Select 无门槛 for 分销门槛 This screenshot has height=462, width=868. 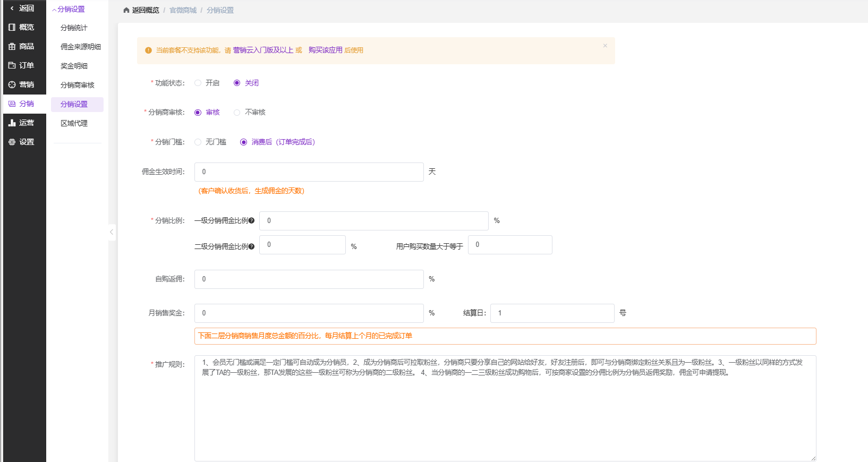click(x=210, y=142)
